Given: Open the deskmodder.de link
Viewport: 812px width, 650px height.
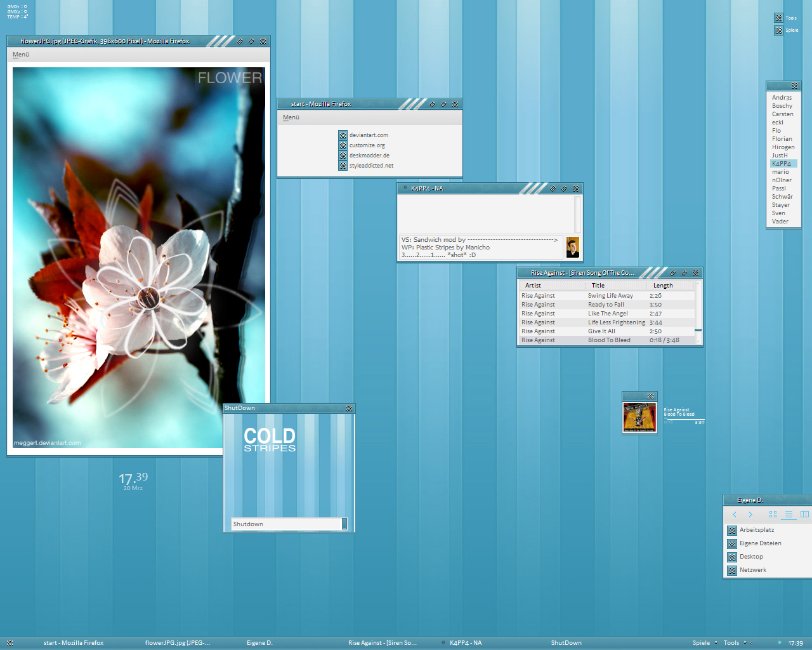Looking at the screenshot, I should tap(369, 156).
